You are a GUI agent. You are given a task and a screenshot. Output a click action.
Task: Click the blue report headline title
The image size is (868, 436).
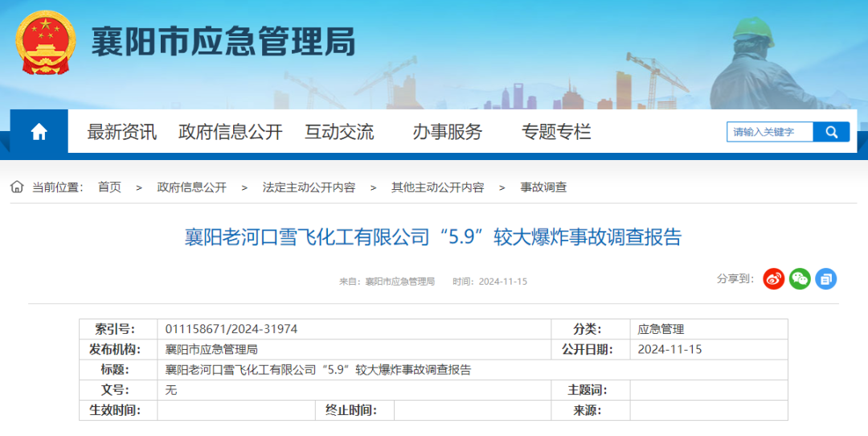433,237
